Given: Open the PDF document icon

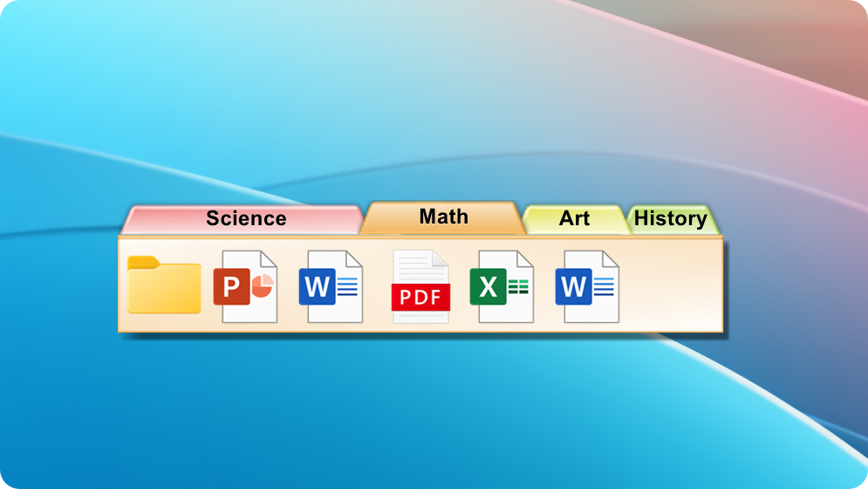Looking at the screenshot, I should coord(420,286).
